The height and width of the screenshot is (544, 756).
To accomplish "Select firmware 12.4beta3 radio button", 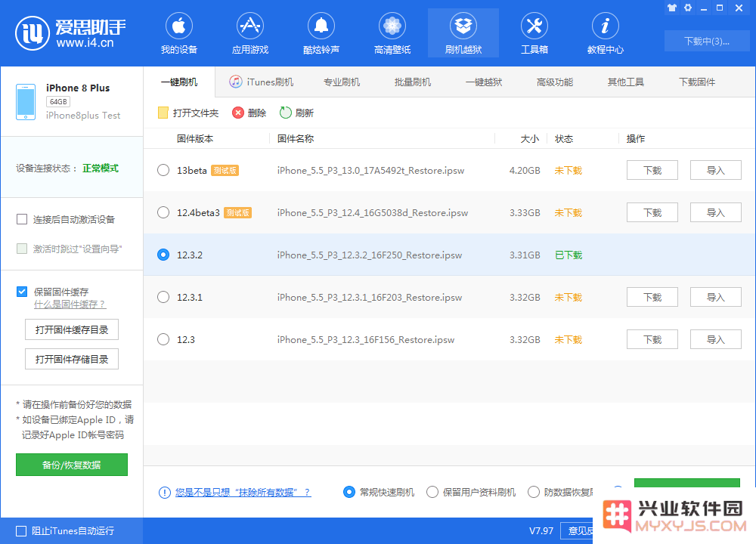I will pos(163,212).
